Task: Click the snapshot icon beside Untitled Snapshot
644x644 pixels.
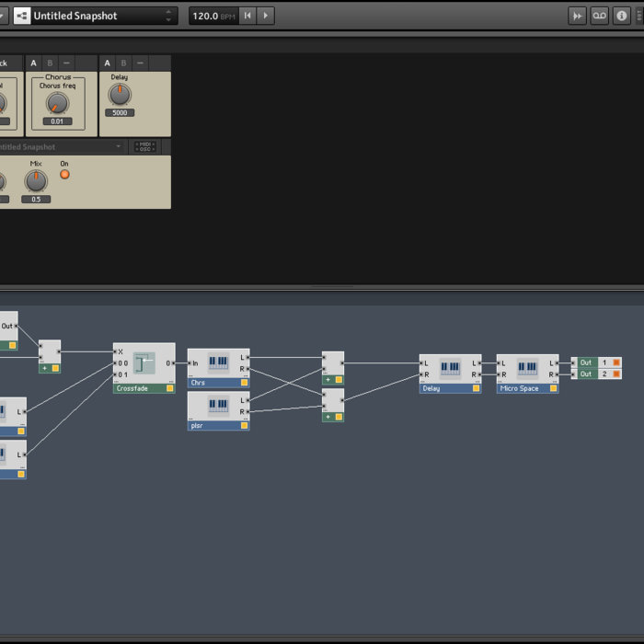Action: tap(22, 16)
